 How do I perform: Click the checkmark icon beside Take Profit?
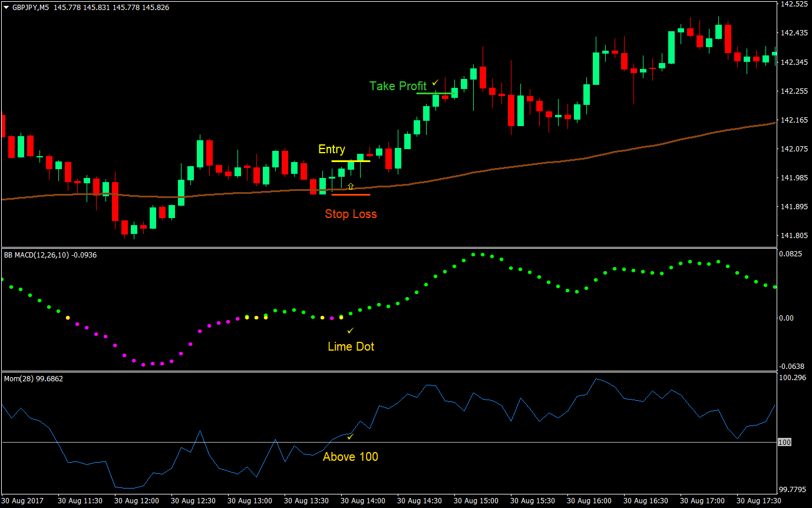[x=434, y=83]
